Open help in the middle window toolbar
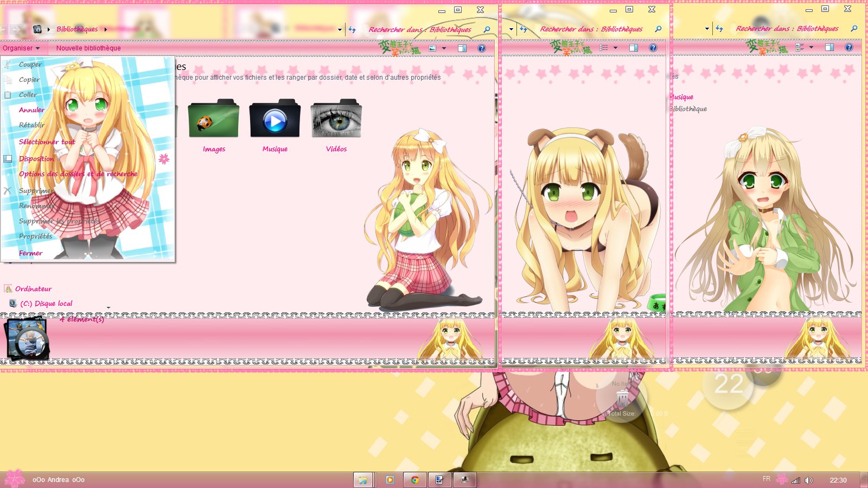Image resolution: width=868 pixels, height=488 pixels. [x=653, y=48]
